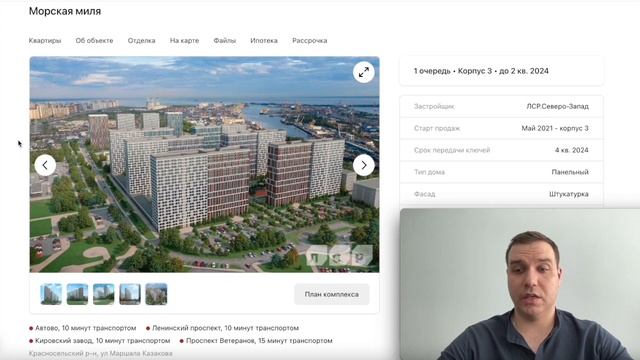This screenshot has width=640, height=360.
Task: Click the Морская миля heading
Action: pyautogui.click(x=65, y=11)
